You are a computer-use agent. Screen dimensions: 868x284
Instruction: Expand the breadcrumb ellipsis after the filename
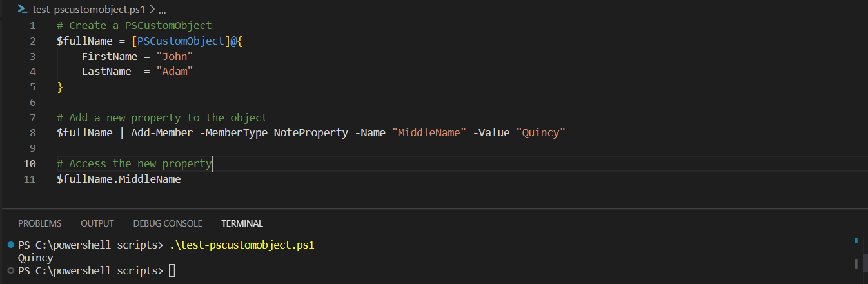coord(162,10)
